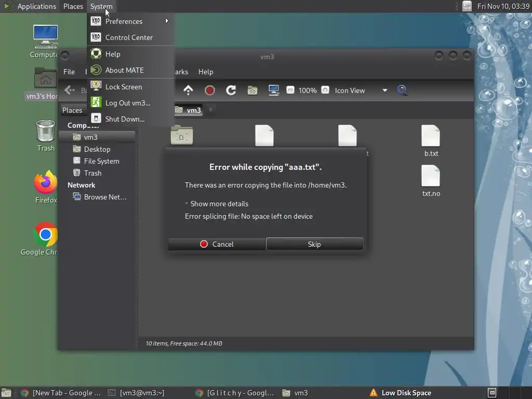The height and width of the screenshot is (399, 532).
Task: Open Preferences submenu in System menu
Action: (130, 21)
